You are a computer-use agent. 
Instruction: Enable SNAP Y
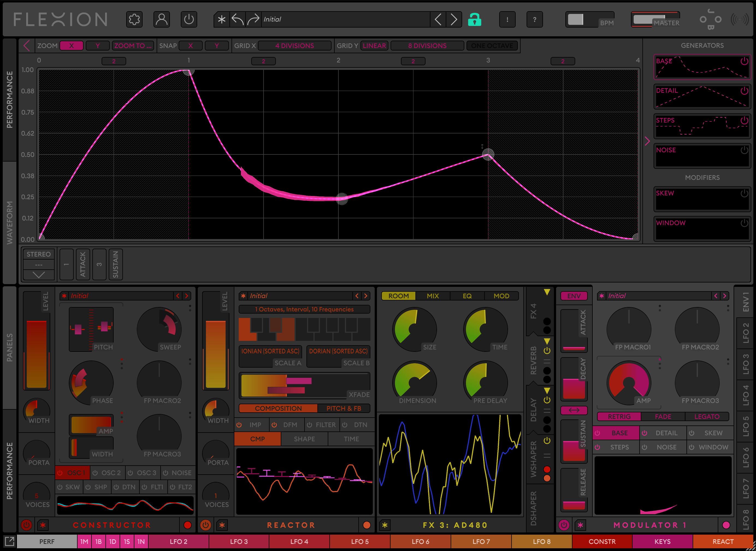[217, 46]
